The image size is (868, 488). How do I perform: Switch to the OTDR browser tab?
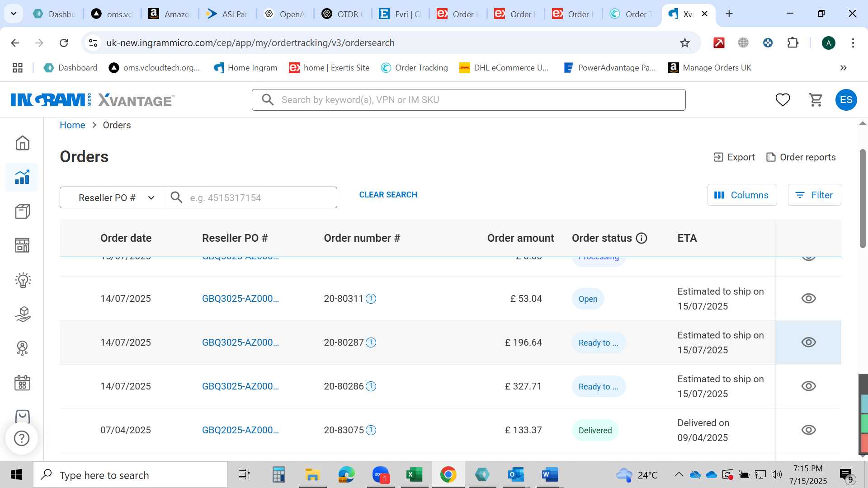(x=343, y=14)
